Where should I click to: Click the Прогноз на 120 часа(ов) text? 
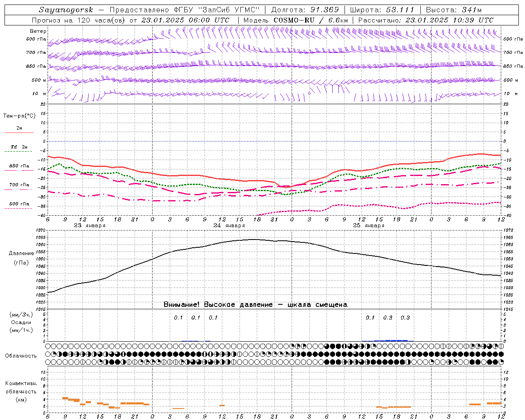coord(79,20)
